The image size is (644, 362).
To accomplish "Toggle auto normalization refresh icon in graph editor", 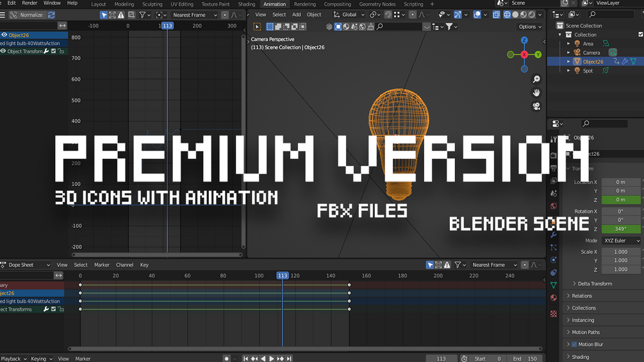I will click(x=51, y=15).
